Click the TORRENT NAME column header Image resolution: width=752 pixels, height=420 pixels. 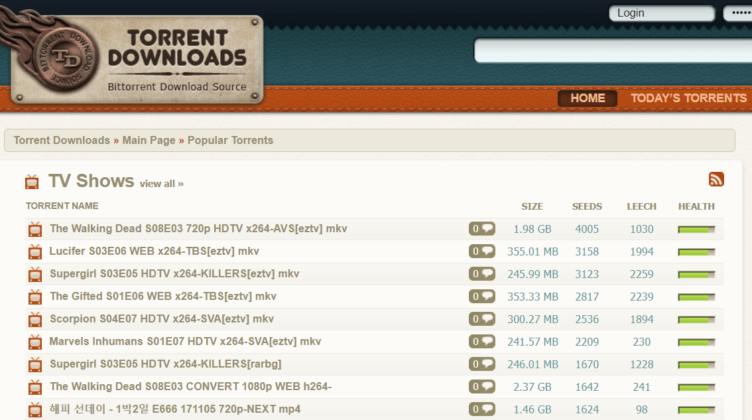click(x=62, y=206)
